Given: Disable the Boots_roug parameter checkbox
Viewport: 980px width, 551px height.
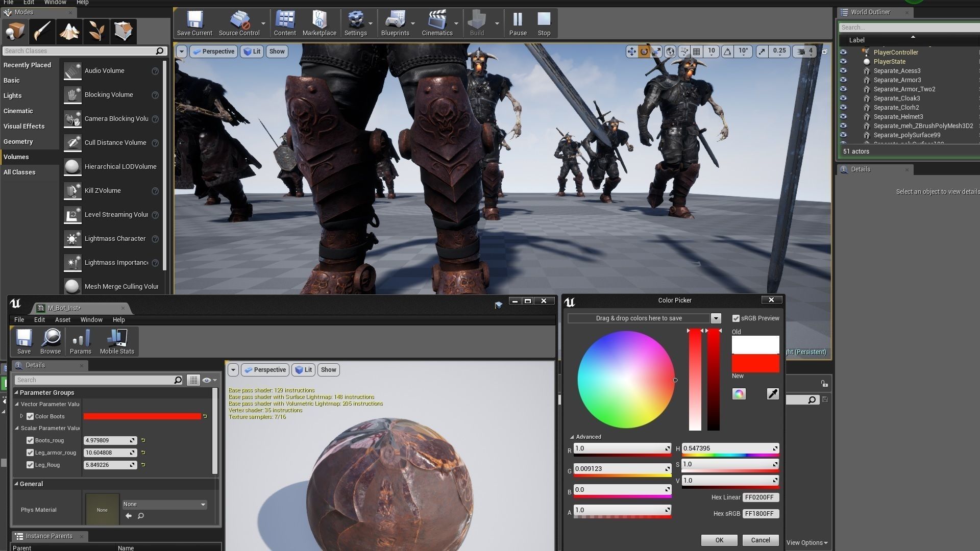Looking at the screenshot, I should click(30, 440).
